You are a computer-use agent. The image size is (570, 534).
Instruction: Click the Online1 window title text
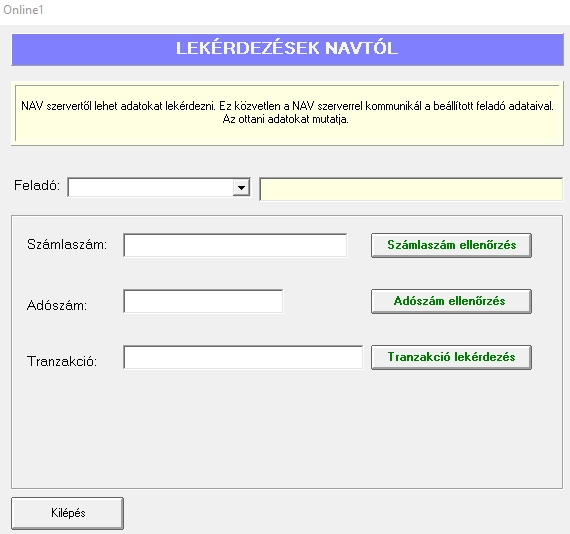click(23, 10)
